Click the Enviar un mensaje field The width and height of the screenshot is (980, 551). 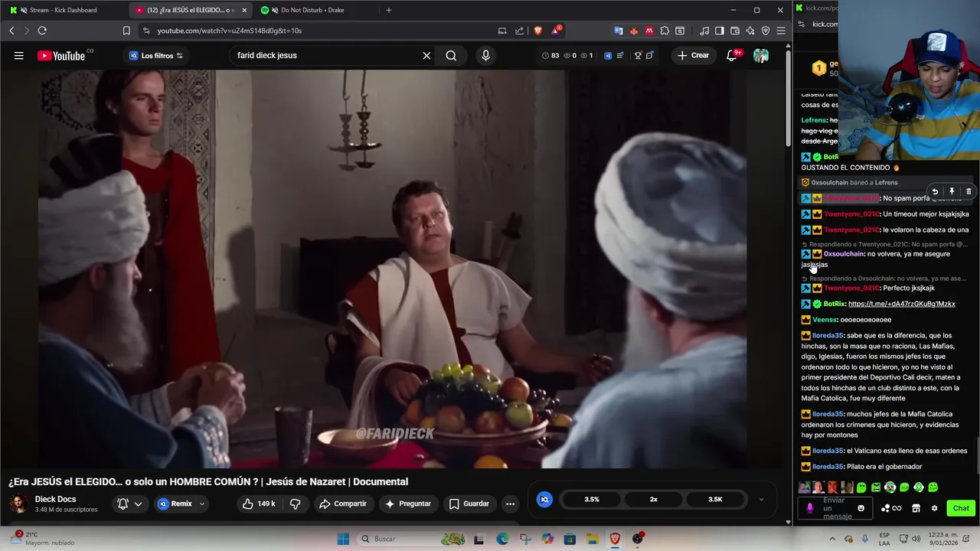click(836, 508)
